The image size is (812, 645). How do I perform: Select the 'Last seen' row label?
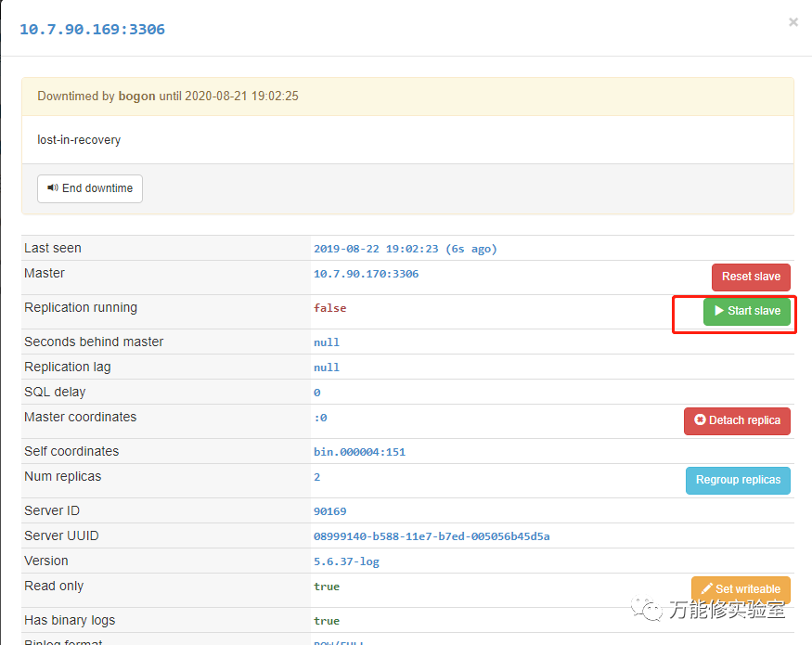pos(53,248)
